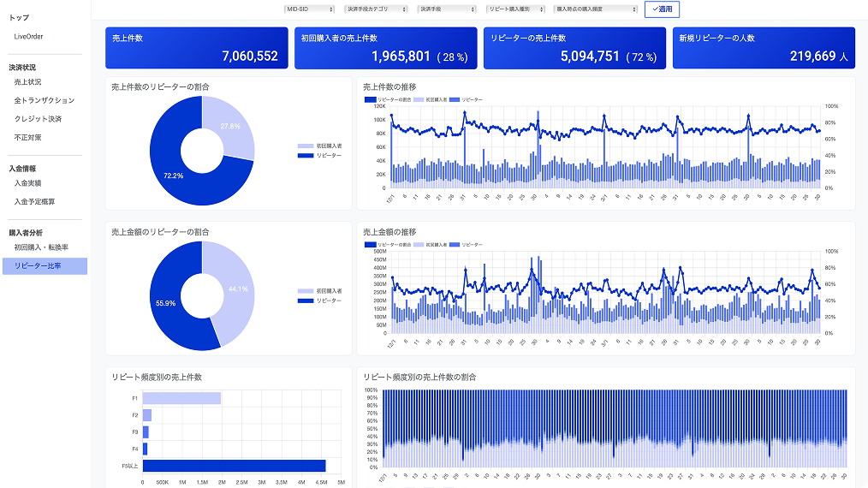
Task: Click the 新規リピーターの人数 summary card
Action: 764,48
